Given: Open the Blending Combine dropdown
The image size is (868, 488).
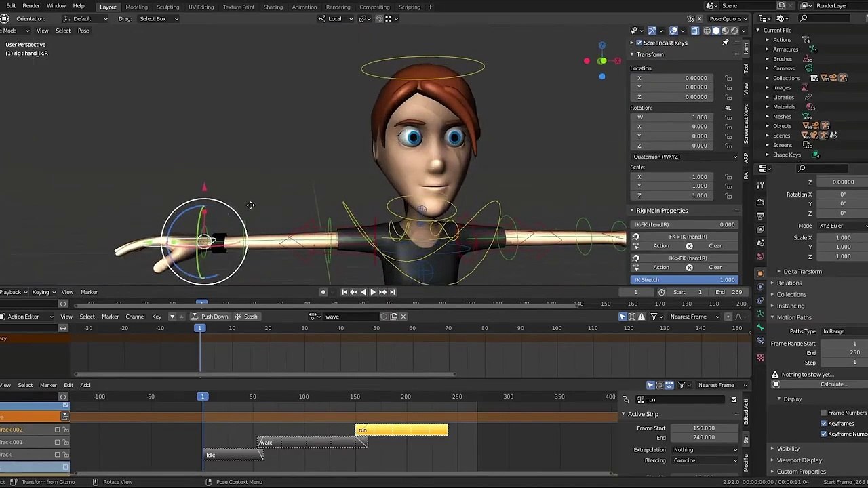Looking at the screenshot, I should click(x=705, y=460).
